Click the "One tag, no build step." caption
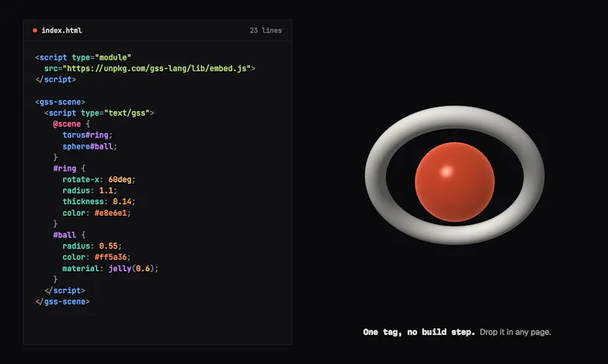608x364 pixels. coord(419,332)
